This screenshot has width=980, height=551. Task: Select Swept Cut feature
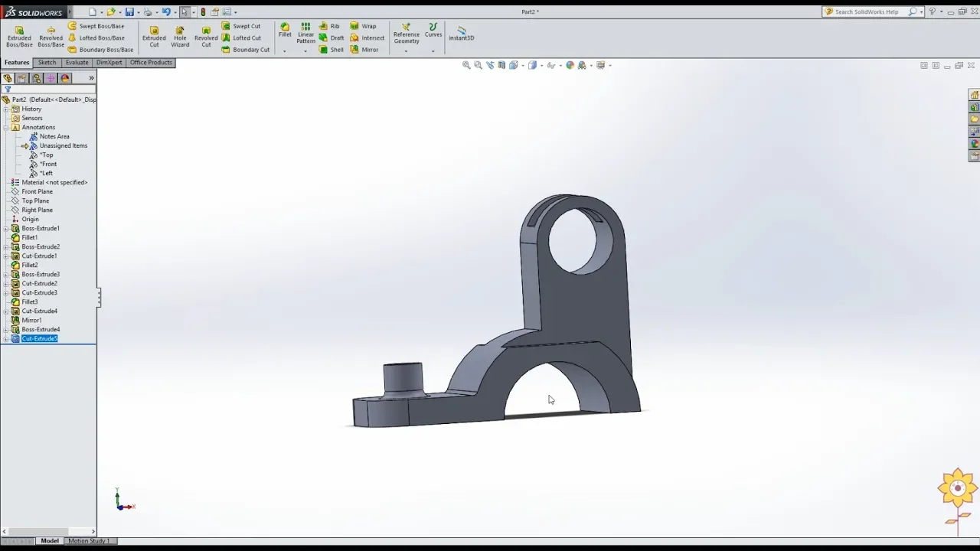click(x=241, y=26)
